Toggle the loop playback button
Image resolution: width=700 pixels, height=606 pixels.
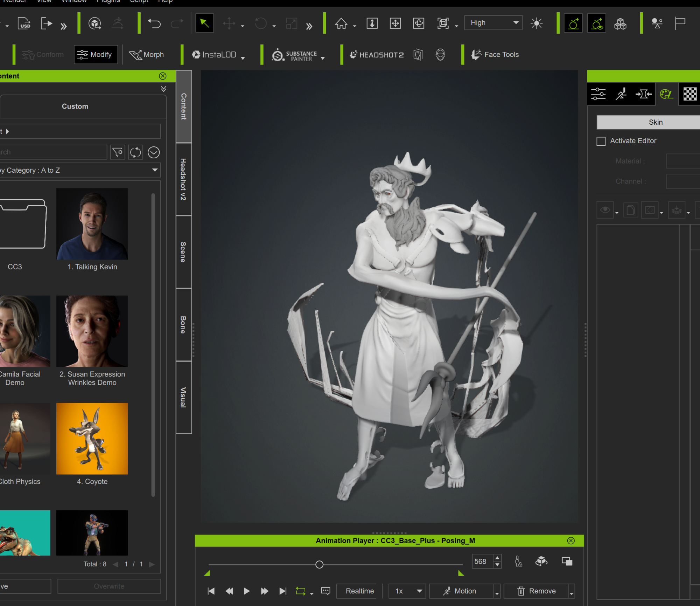click(x=301, y=591)
